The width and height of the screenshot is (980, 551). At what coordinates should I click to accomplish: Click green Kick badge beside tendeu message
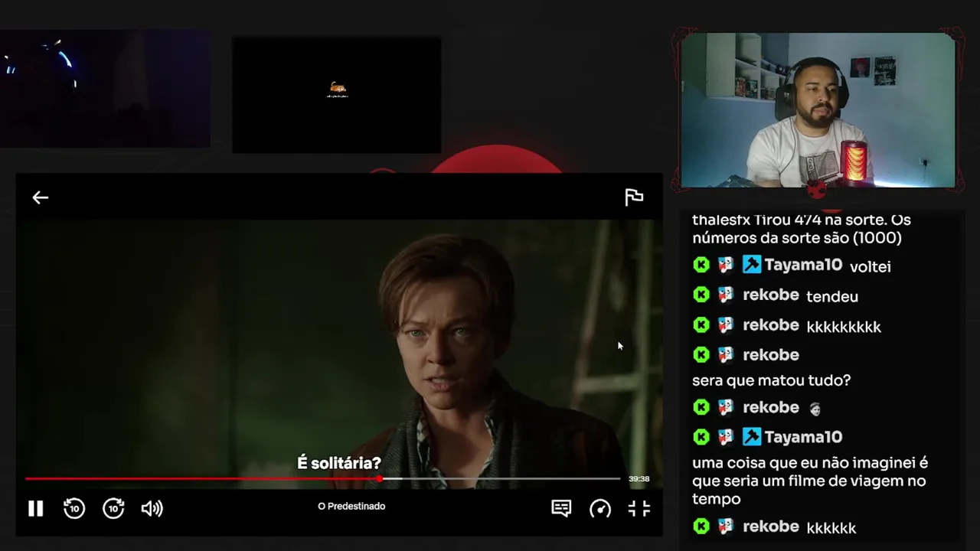(x=701, y=295)
